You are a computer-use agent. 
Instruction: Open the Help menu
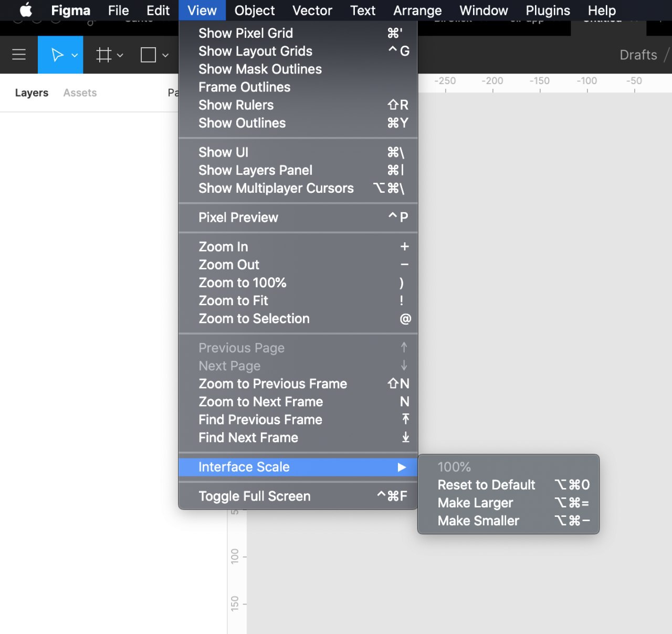pyautogui.click(x=602, y=11)
